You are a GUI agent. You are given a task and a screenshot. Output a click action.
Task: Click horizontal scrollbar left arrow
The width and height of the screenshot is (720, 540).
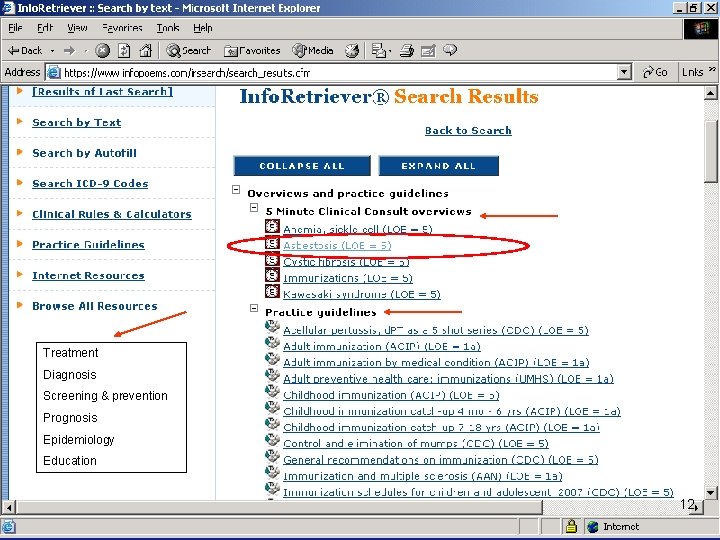tap(9, 507)
